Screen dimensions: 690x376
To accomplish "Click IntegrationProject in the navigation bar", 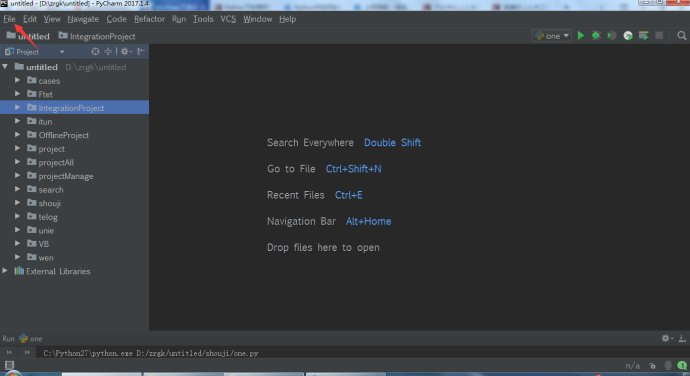I will [x=97, y=36].
